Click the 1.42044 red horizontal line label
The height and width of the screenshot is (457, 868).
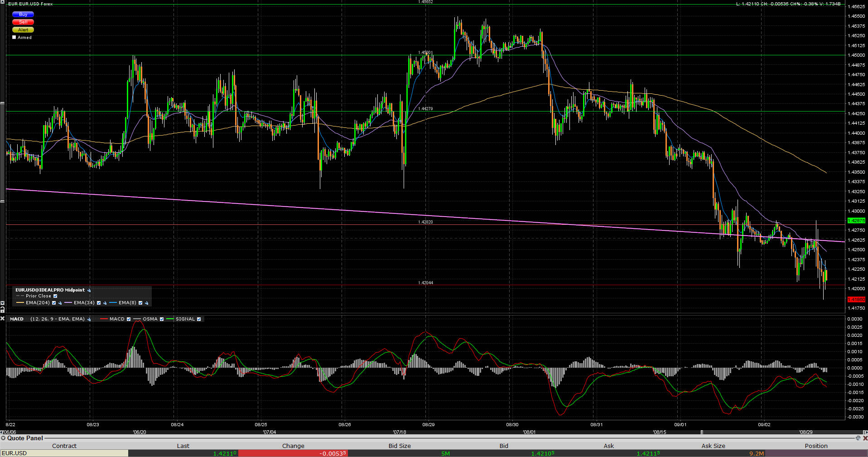[425, 283]
